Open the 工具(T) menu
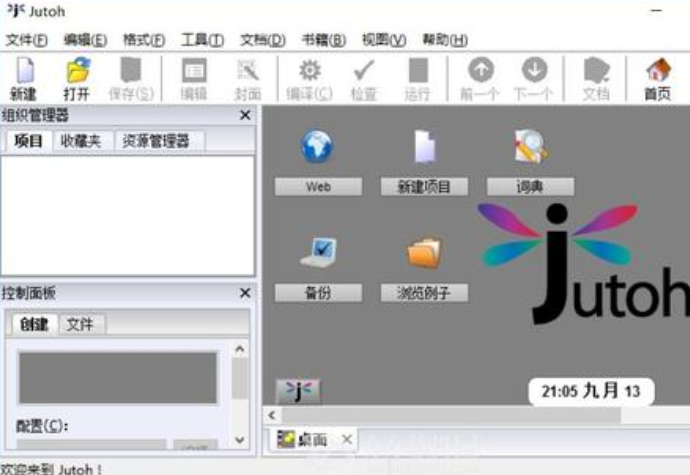 pyautogui.click(x=202, y=40)
